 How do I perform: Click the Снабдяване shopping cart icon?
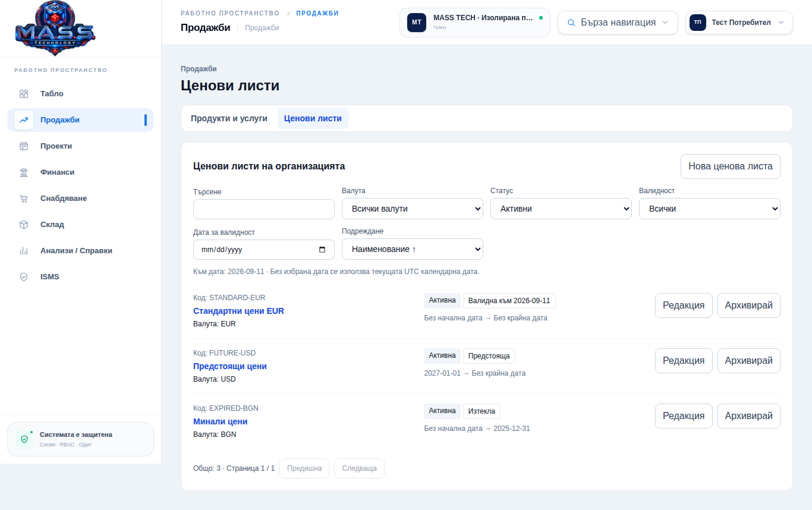coord(24,199)
